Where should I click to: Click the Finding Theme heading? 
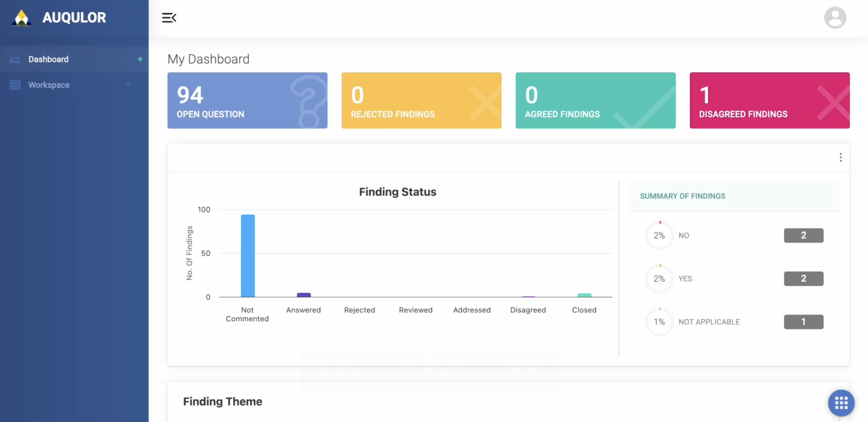click(x=222, y=402)
